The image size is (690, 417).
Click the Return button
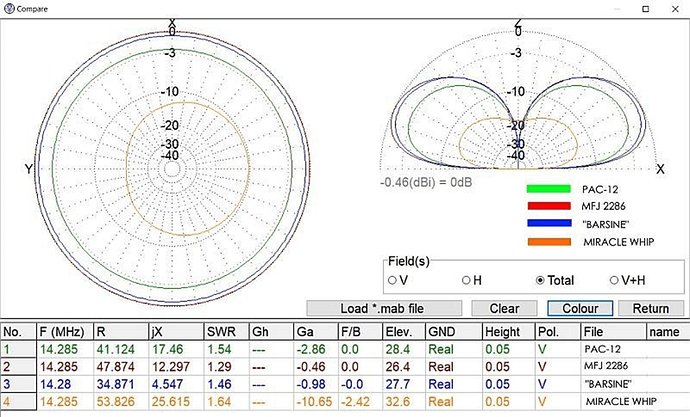point(651,308)
